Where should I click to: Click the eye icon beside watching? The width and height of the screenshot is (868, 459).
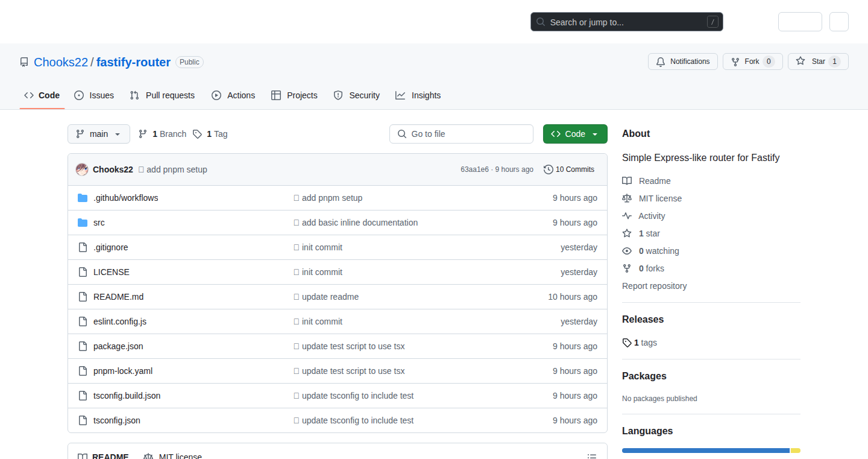627,251
